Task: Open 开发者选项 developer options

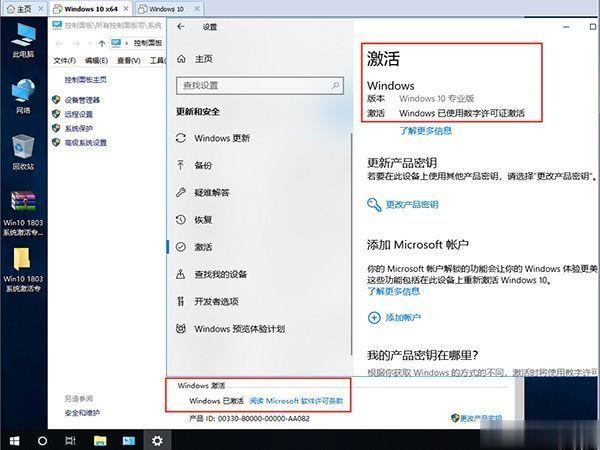Action: click(x=216, y=301)
